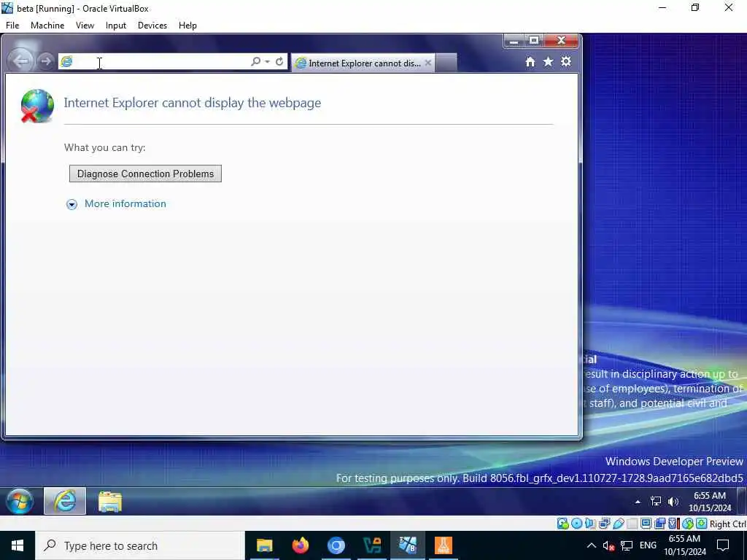
Task: Minimize the Internet Explorer window
Action: click(x=514, y=42)
